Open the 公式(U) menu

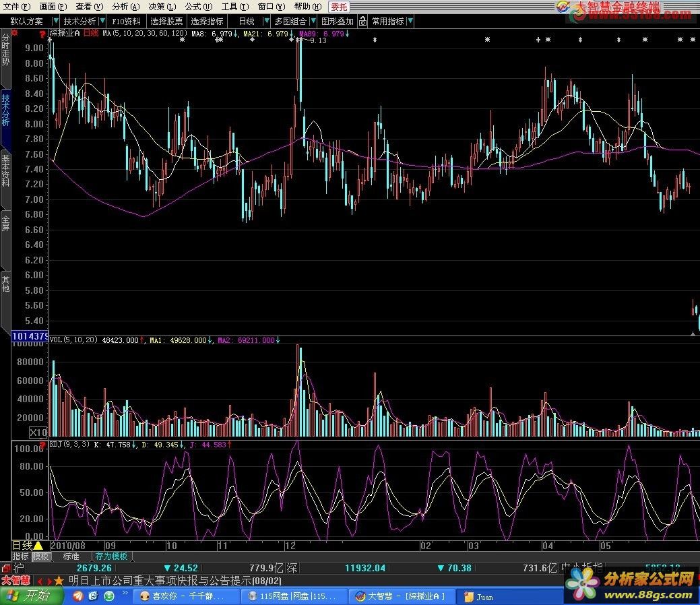click(x=199, y=7)
